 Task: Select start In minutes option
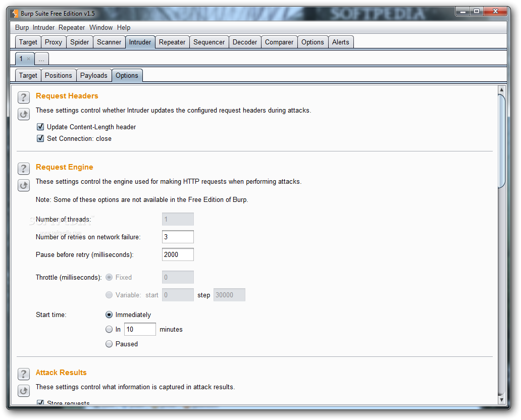109,329
